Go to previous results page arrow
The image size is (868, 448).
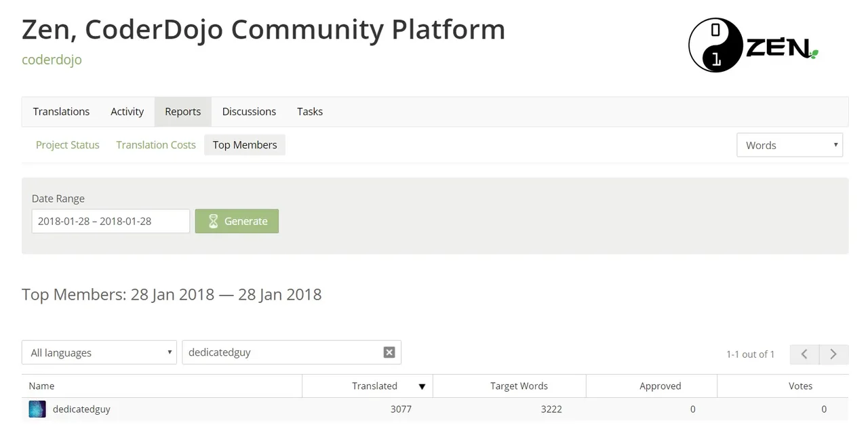coord(804,354)
